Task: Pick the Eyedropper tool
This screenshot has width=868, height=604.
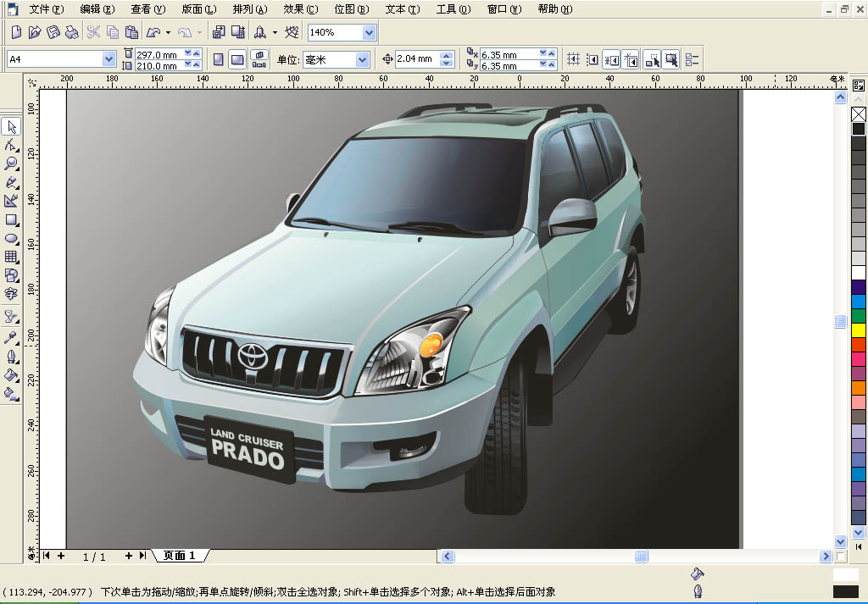Action: pyautogui.click(x=12, y=336)
